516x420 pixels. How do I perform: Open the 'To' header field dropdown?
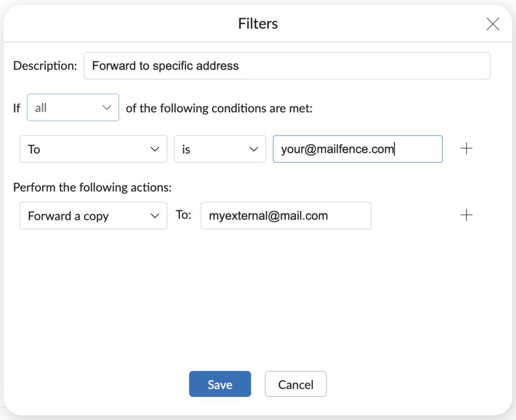coord(93,149)
